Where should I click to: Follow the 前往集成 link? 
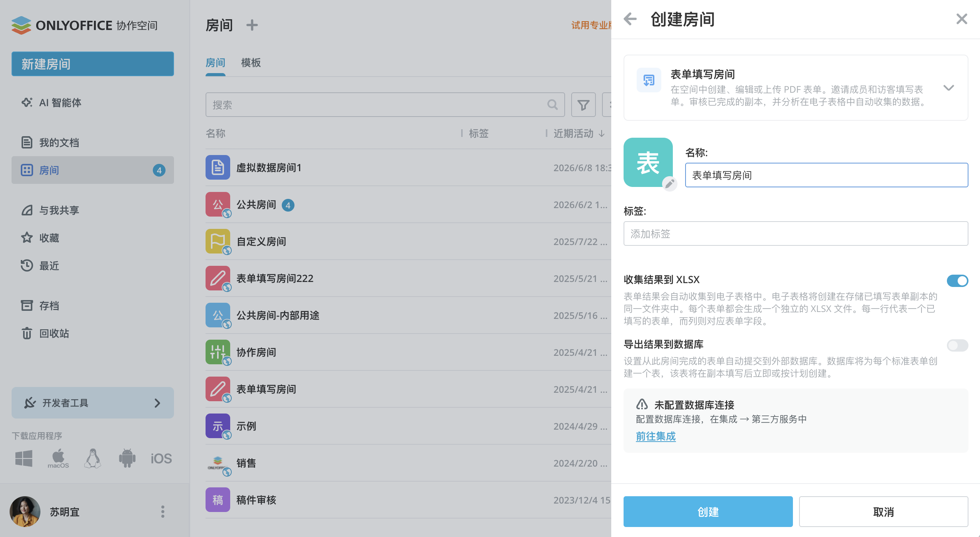pos(656,436)
